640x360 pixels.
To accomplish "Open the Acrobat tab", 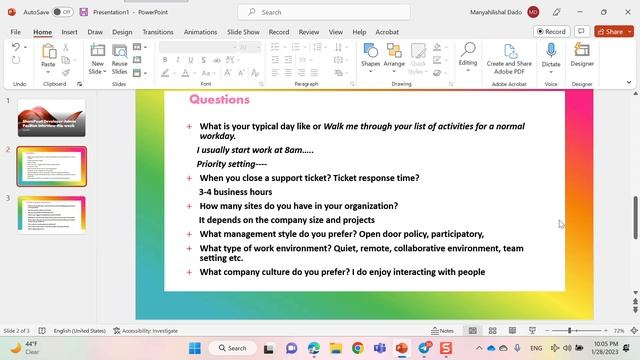I will pyautogui.click(x=387, y=32).
